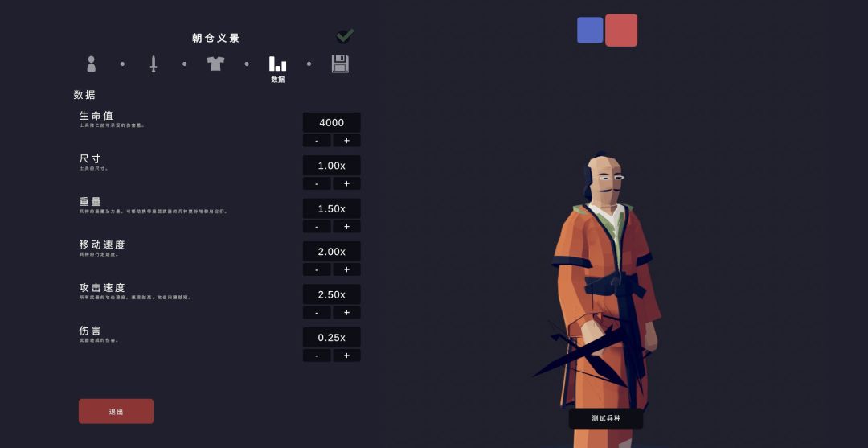
Task: Click the 数据 section heading
Action: 84,95
